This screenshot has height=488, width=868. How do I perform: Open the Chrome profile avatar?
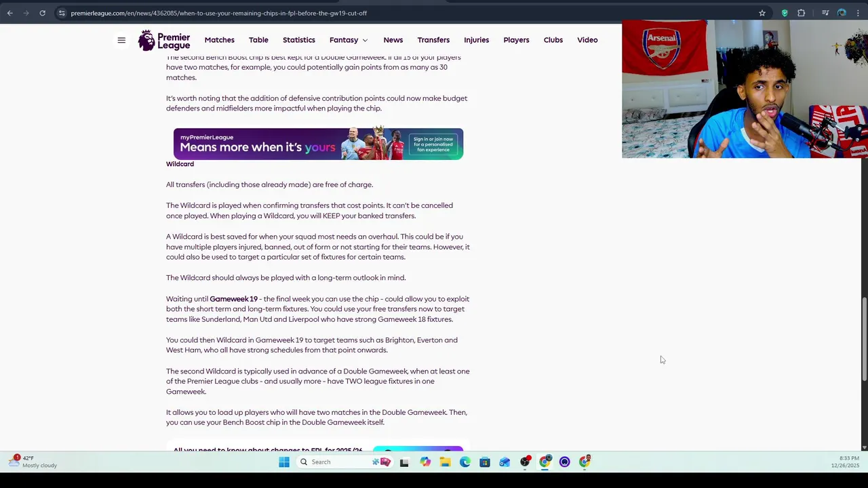click(842, 13)
